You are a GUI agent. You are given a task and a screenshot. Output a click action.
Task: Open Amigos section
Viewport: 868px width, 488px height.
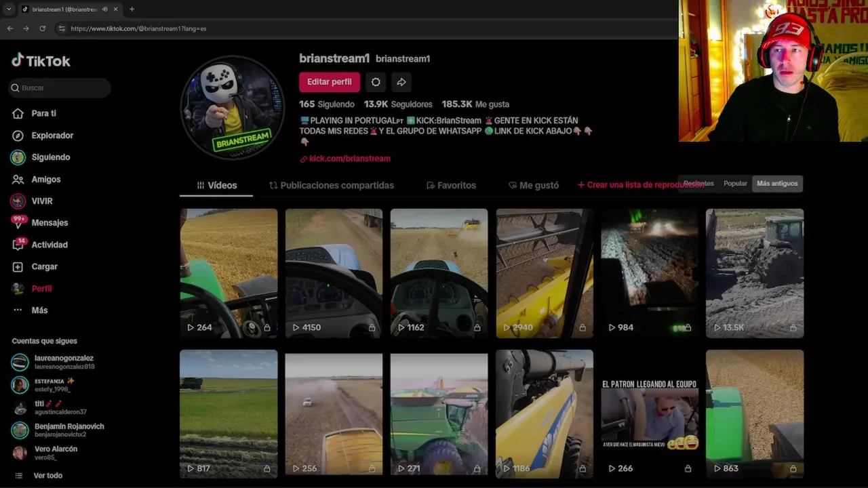(x=45, y=179)
